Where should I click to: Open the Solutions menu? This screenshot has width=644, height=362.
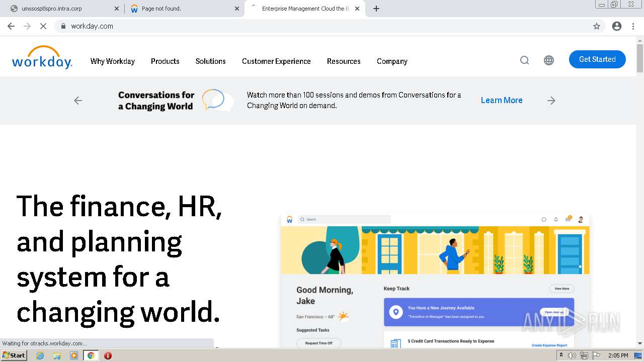(210, 61)
